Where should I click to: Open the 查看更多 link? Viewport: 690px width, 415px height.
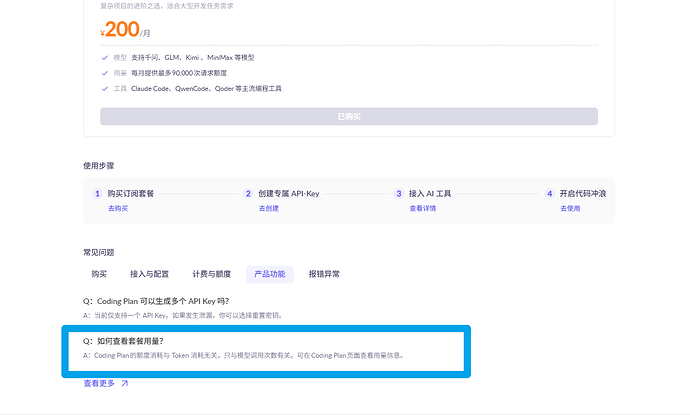[x=99, y=383]
